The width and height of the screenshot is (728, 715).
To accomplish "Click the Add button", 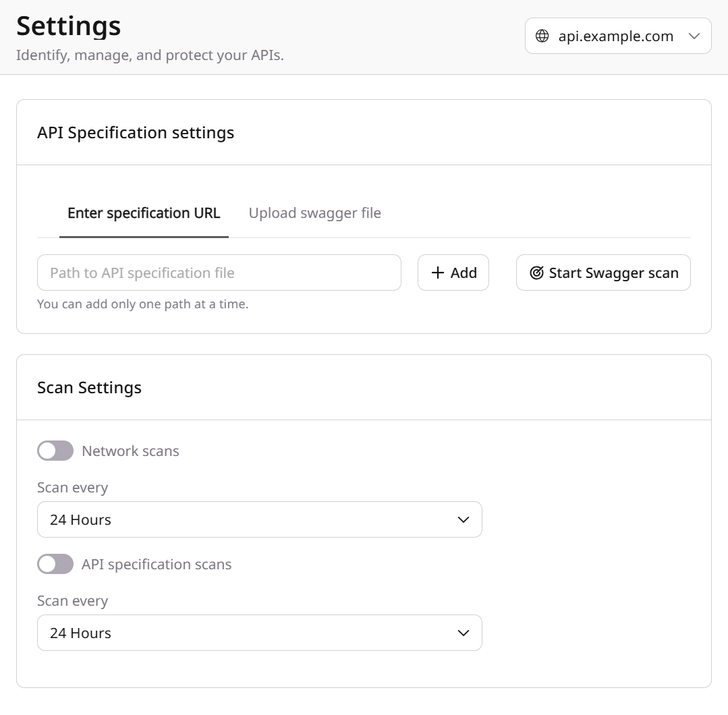I will (453, 273).
